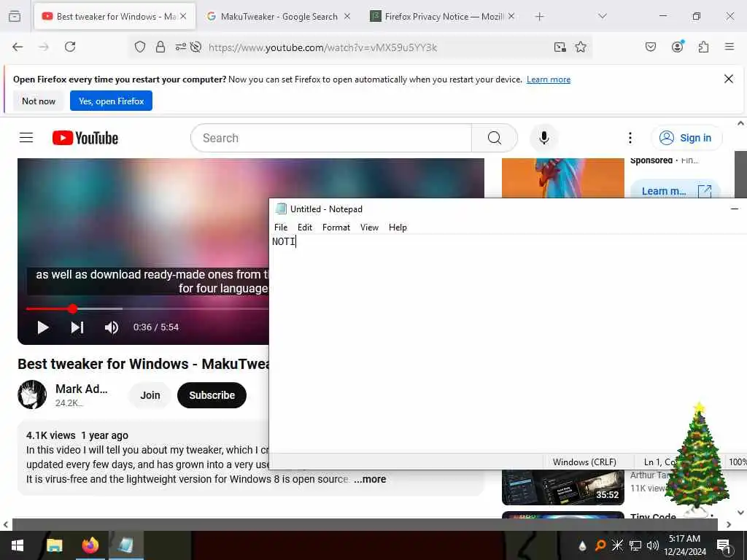747x560 pixels.
Task: Open Windows notification center icon
Action: [x=724, y=545]
